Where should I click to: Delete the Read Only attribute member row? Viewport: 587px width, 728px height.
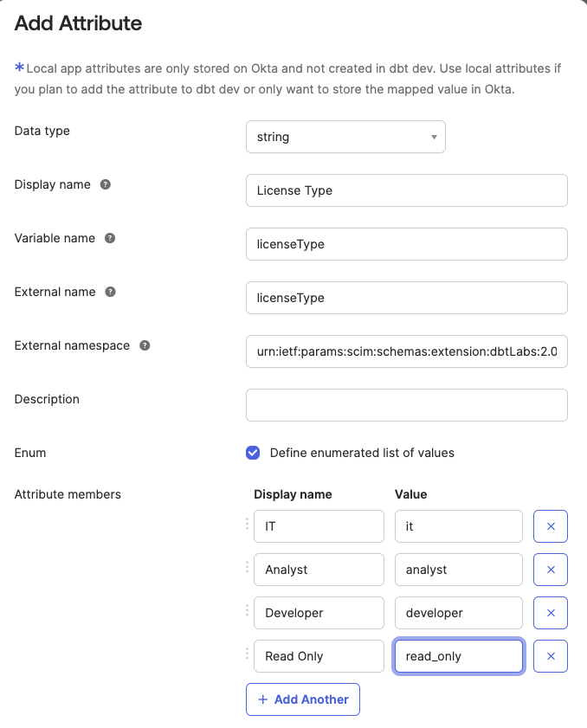tap(551, 656)
